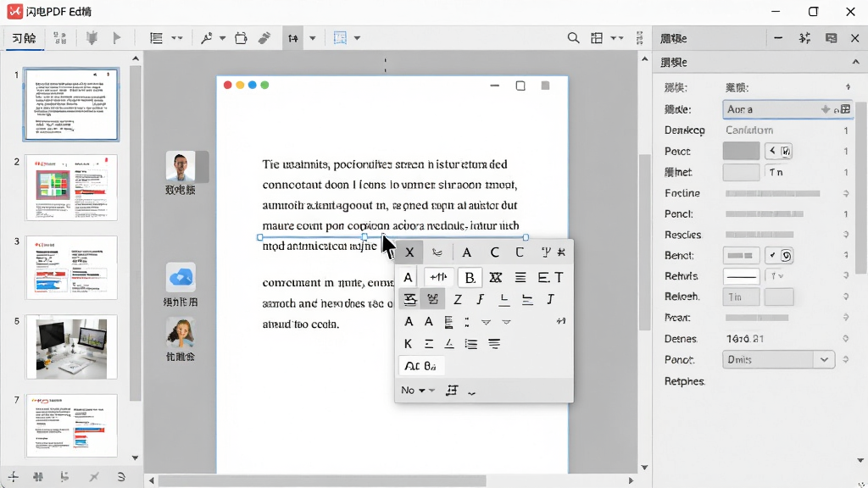Screen dimensions: 868x488
Task: Collapse the properties section with the up chevron
Action: click(855, 62)
